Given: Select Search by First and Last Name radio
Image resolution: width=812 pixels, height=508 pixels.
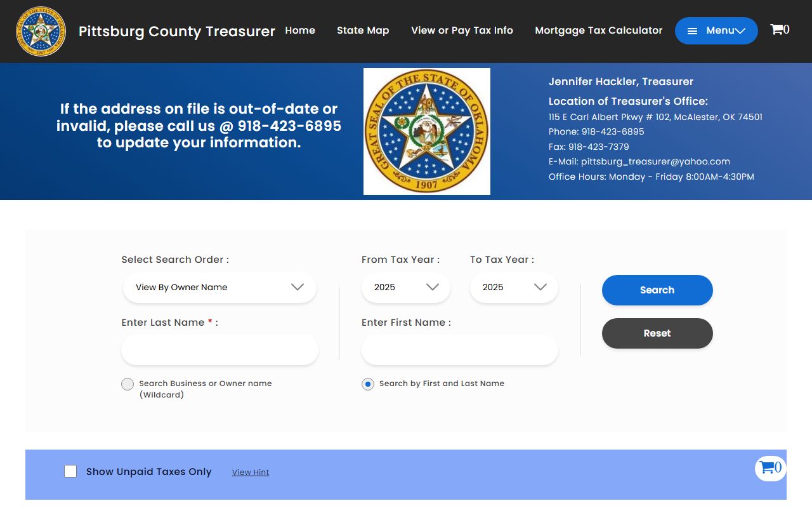Looking at the screenshot, I should point(368,384).
